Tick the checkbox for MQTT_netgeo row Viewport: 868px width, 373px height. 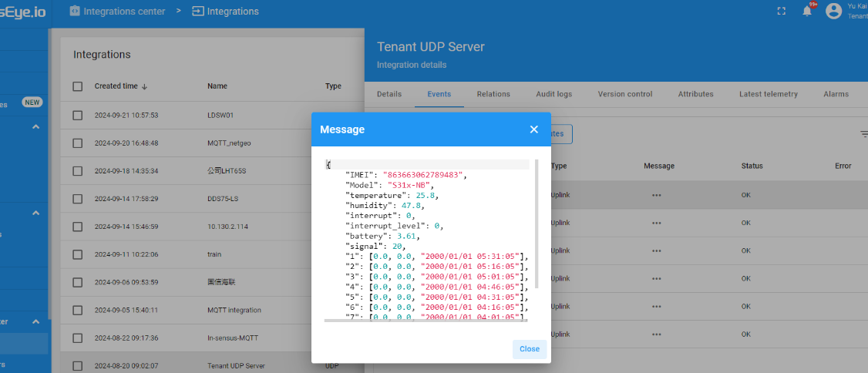77,143
